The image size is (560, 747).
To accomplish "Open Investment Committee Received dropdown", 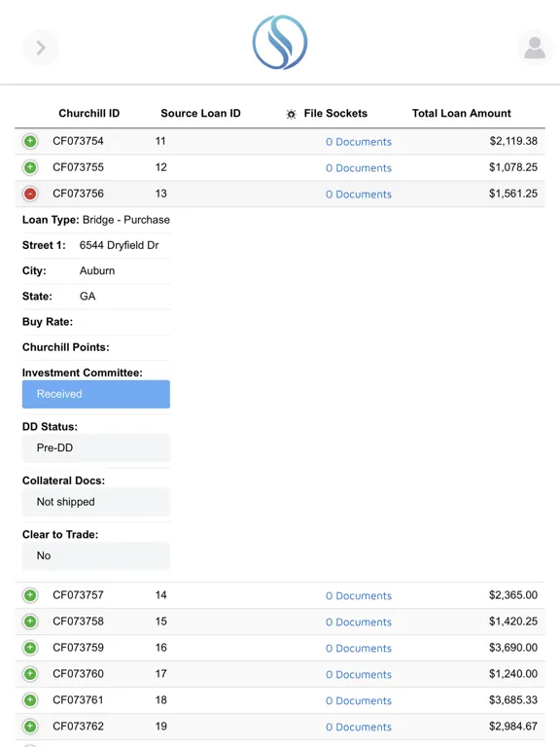I will 96,394.
